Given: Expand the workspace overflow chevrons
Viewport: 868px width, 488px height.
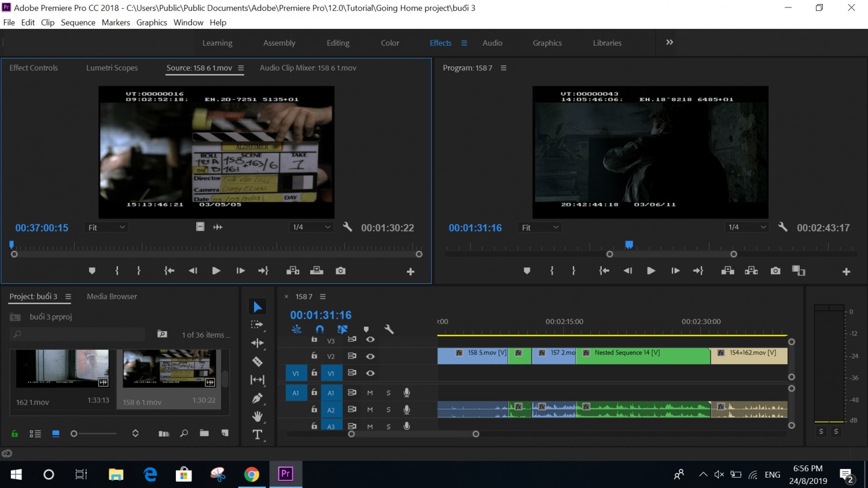Looking at the screenshot, I should (670, 42).
